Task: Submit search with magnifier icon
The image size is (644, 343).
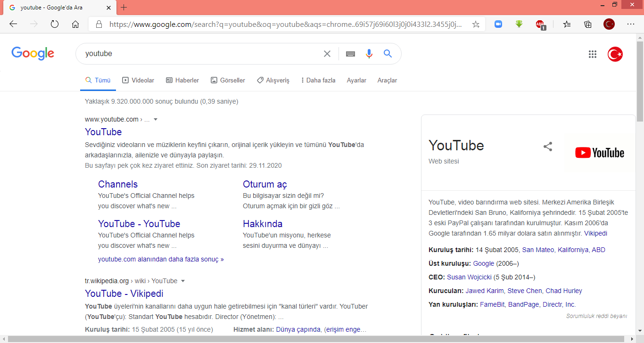Action: click(388, 54)
